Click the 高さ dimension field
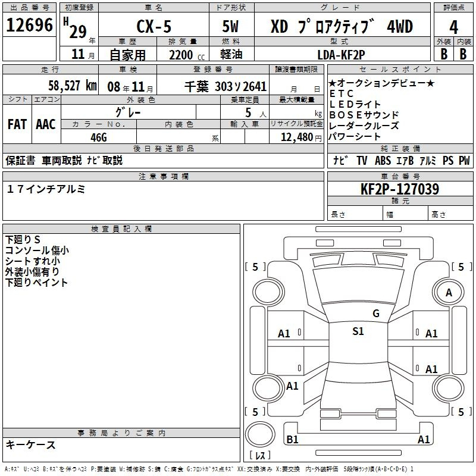The image size is (476, 476). [x=450, y=213]
